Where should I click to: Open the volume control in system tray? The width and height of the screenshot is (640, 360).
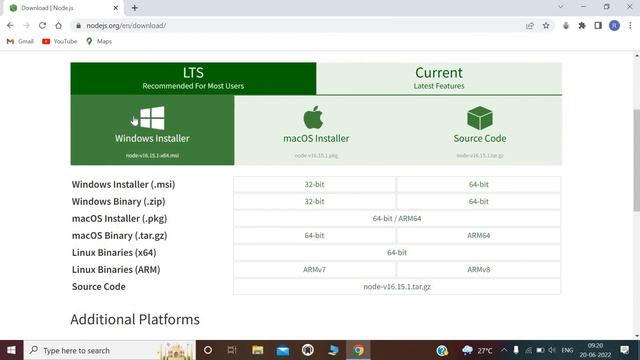coord(552,350)
